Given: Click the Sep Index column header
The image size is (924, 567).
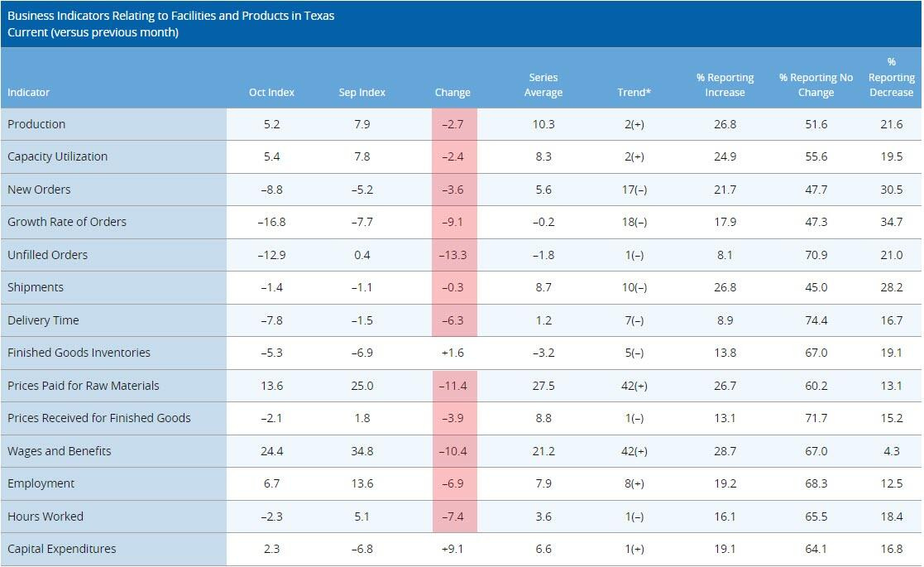Looking at the screenshot, I should click(x=362, y=93).
